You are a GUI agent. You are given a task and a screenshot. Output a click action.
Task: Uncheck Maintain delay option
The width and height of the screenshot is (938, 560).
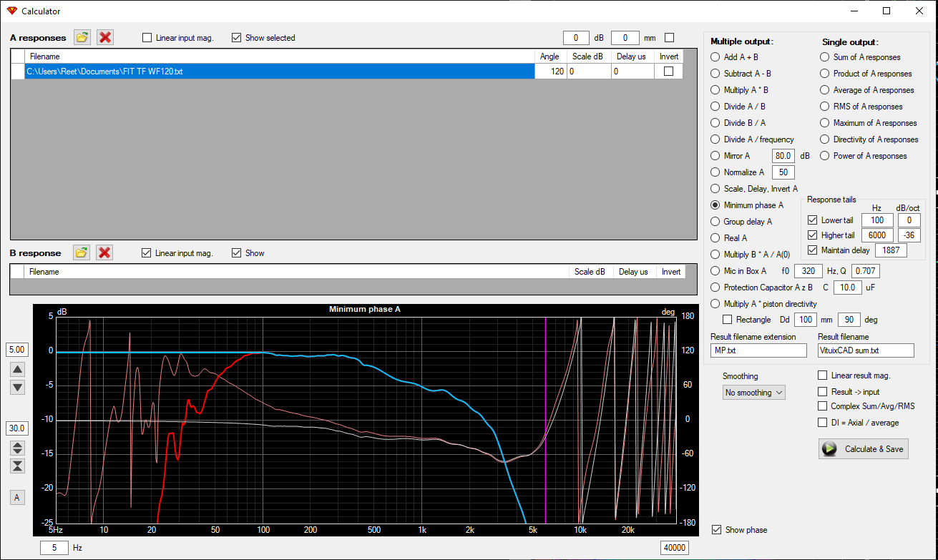[812, 250]
